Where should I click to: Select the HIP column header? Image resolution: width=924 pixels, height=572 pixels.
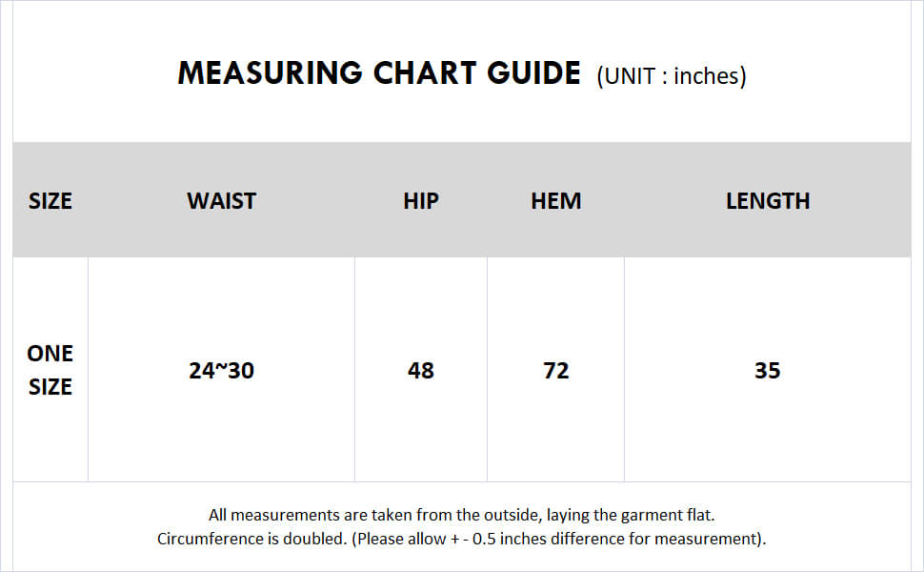[421, 201]
